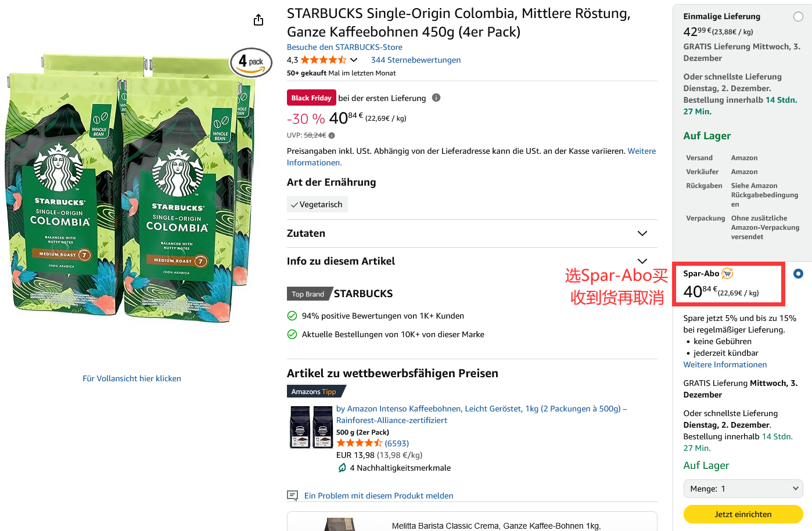Open the Menge quantity dropdown

(743, 489)
